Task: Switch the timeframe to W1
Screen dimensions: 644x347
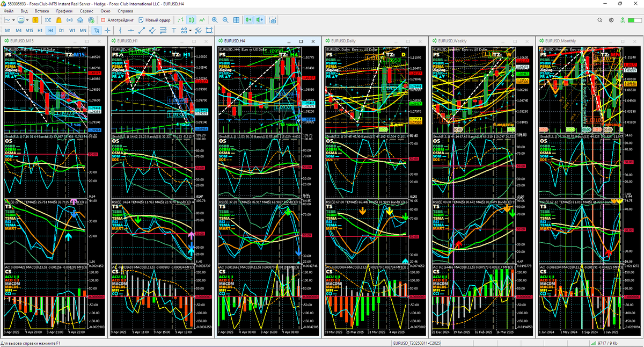Action: point(72,31)
